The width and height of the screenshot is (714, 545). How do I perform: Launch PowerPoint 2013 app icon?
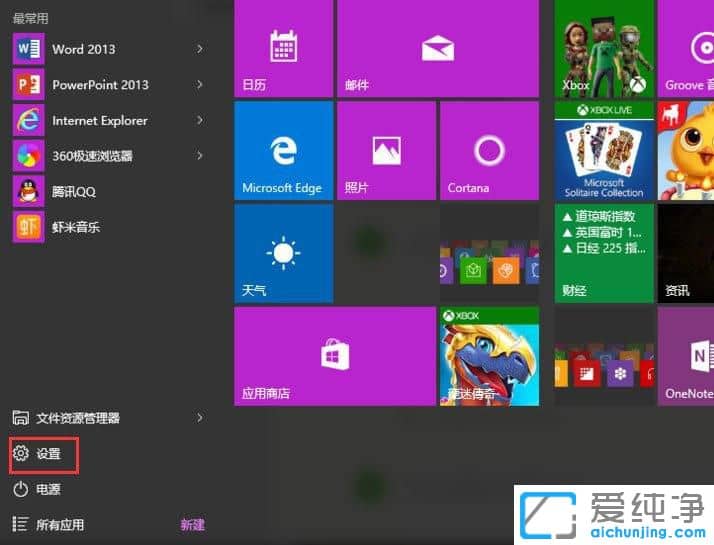point(28,84)
